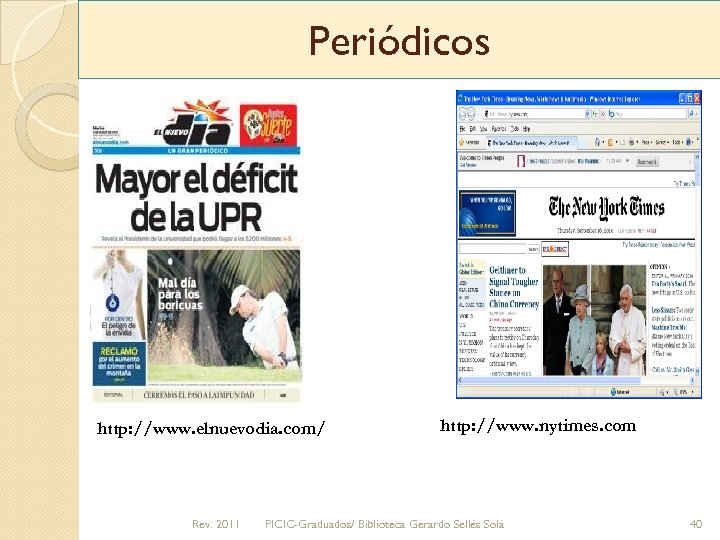This screenshot has height=540, width=720.
Task: Click the blue RECLAMO box on the newspaper cover
Action: pos(119,364)
